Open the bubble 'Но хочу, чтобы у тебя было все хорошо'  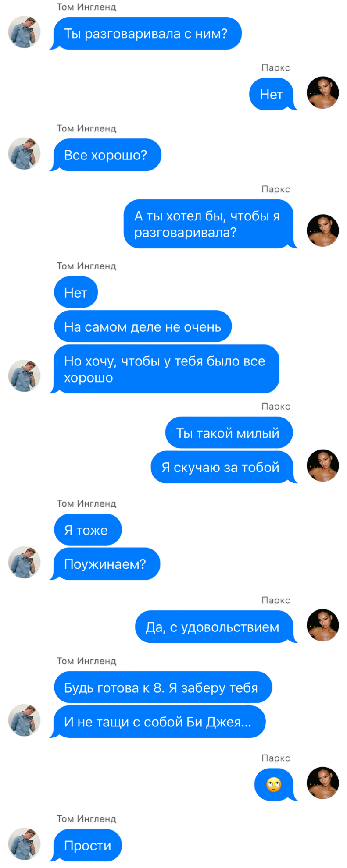pos(165,369)
